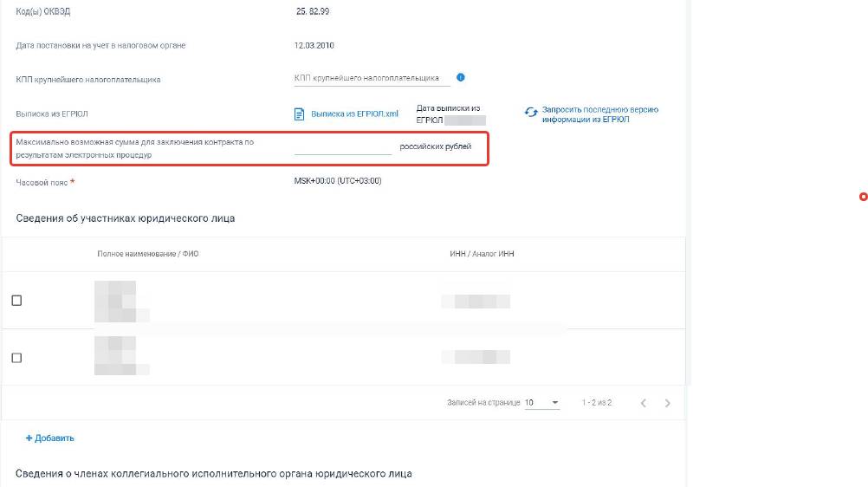Click into the КПП крупнейшего налогоплательщика input

coord(372,78)
